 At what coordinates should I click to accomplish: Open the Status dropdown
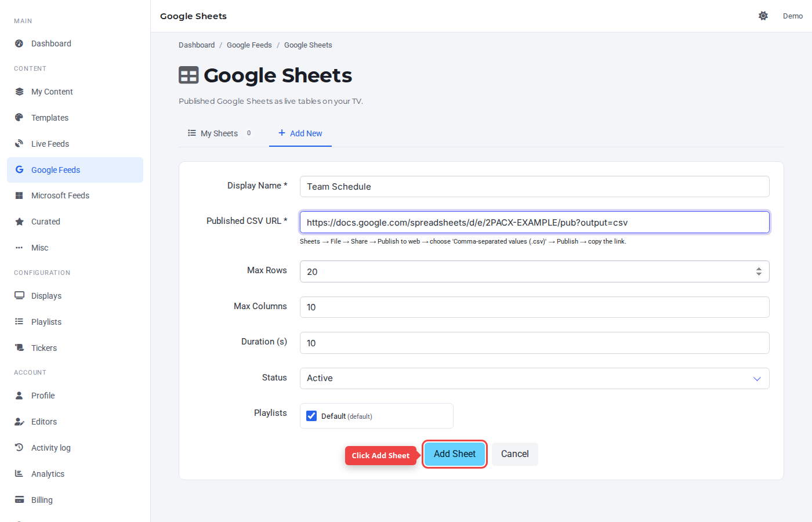[x=534, y=378]
